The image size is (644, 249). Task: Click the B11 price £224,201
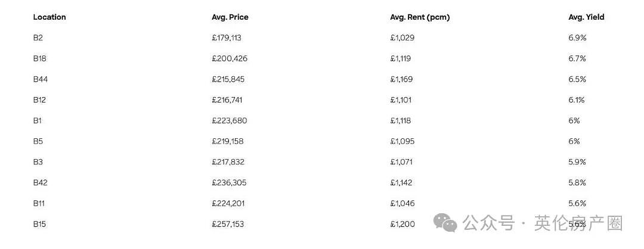[x=228, y=204]
